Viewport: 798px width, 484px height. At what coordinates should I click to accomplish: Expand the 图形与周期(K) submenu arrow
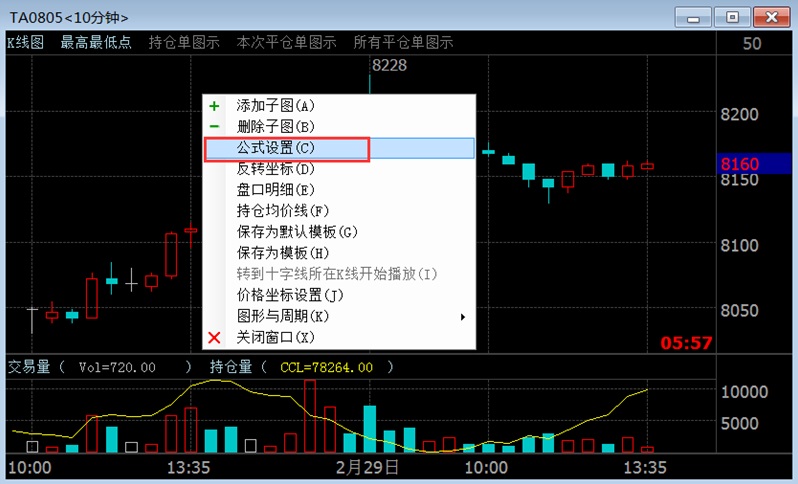(463, 317)
